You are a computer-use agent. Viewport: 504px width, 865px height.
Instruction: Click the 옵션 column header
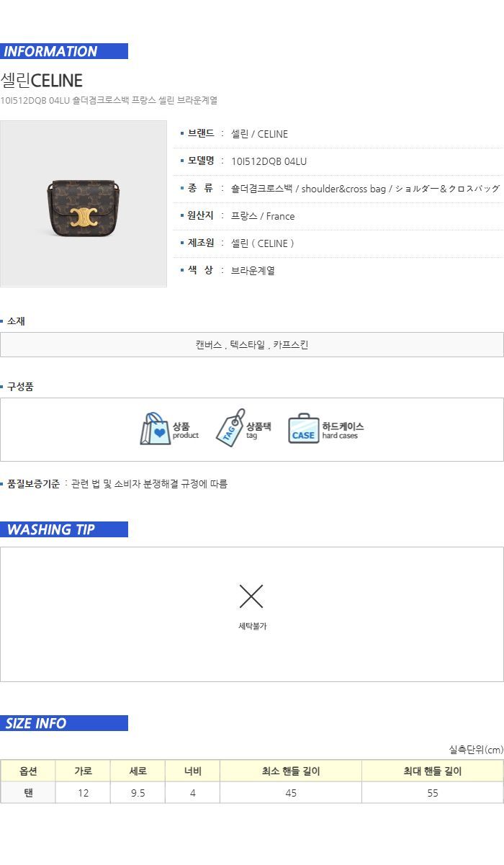[28, 771]
